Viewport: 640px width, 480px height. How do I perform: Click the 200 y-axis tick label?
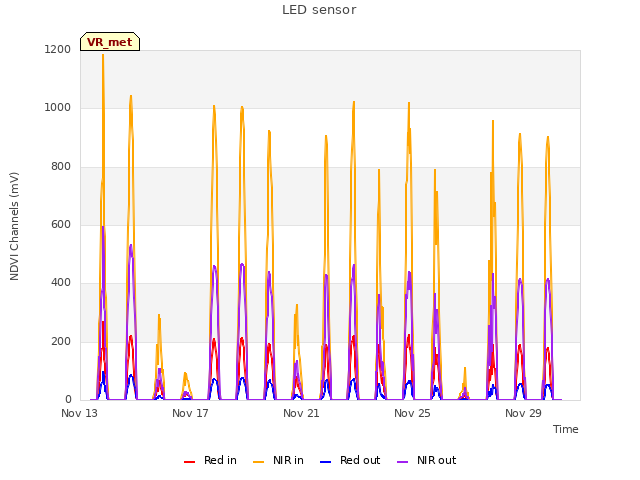pyautogui.click(x=61, y=341)
